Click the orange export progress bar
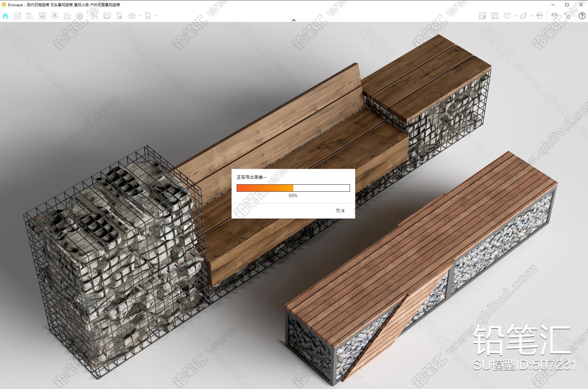The image size is (588, 389). tap(293, 188)
